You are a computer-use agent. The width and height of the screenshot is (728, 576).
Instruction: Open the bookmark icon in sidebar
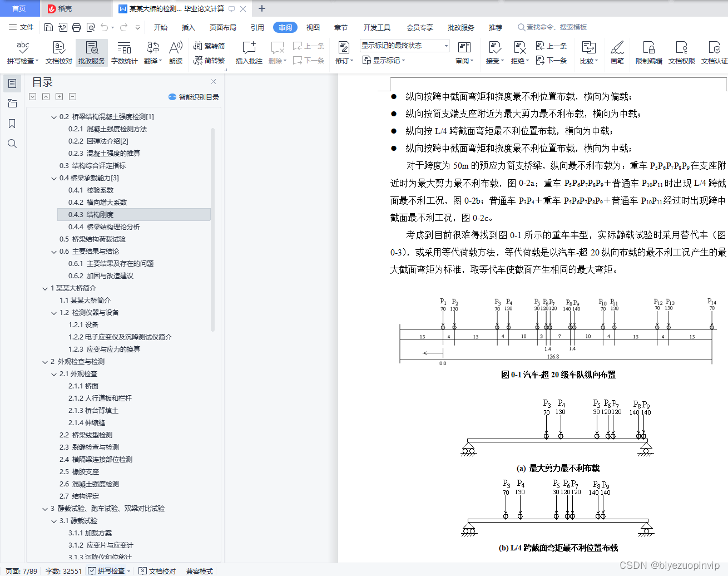12,124
